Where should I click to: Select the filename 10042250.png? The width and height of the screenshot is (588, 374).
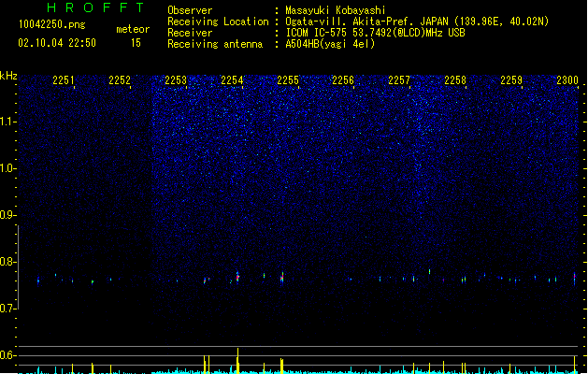click(52, 24)
